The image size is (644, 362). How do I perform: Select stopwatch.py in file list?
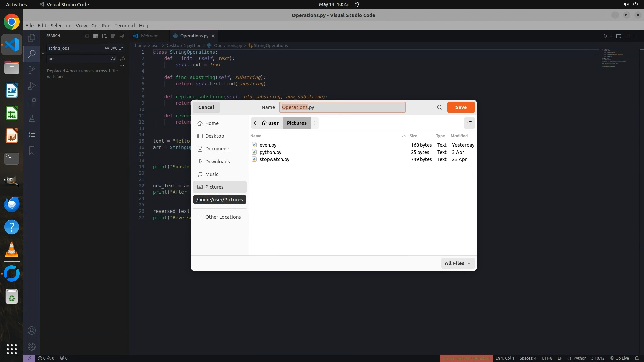tap(274, 159)
